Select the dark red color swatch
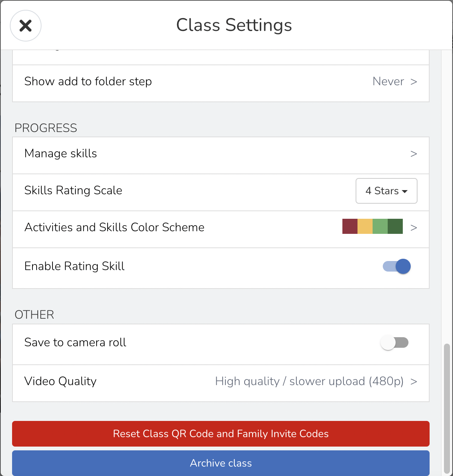This screenshot has width=453, height=476. coord(350,226)
